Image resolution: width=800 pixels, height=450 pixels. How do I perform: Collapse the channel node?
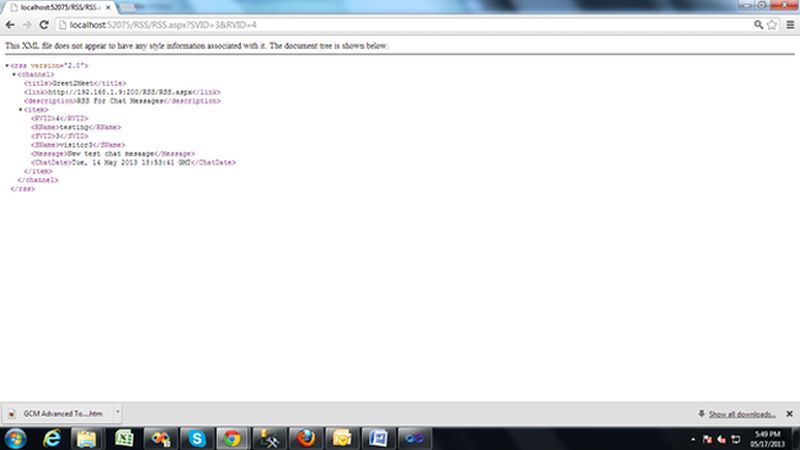[x=14, y=74]
